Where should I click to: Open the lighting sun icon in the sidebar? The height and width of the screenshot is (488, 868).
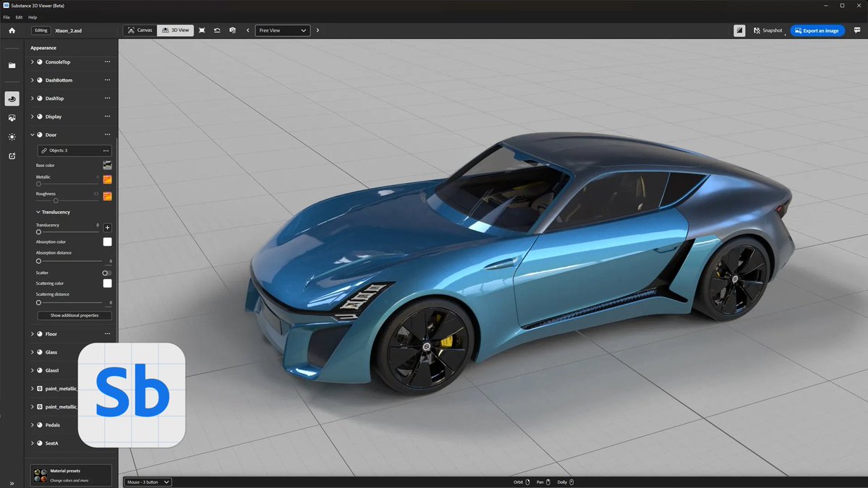click(x=12, y=137)
